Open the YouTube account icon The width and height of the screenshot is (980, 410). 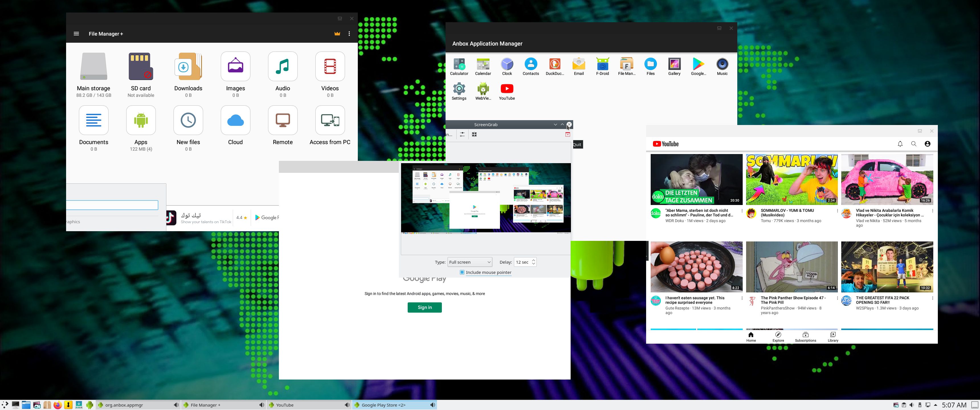tap(928, 144)
